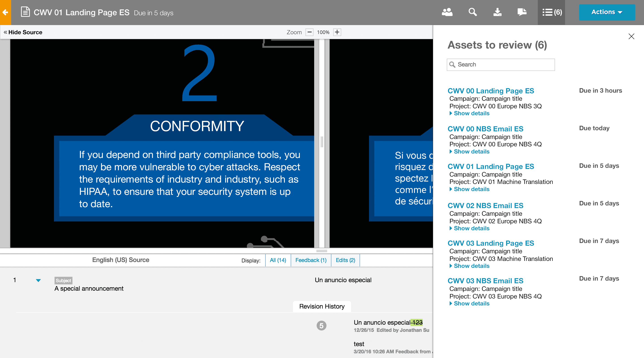Collapse segment 1 with blue arrow
The width and height of the screenshot is (644, 358).
(38, 280)
